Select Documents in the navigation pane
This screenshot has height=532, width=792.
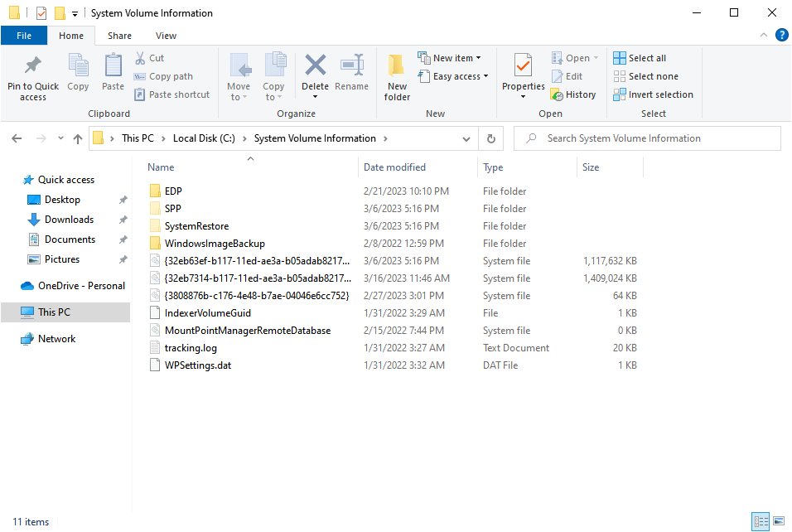pos(62,239)
